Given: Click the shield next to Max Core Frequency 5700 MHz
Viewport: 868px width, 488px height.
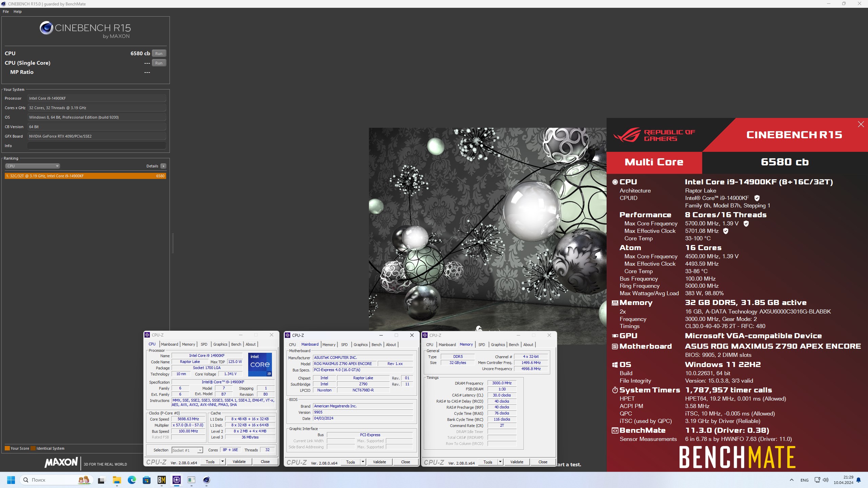Looking at the screenshot, I should [x=746, y=224].
